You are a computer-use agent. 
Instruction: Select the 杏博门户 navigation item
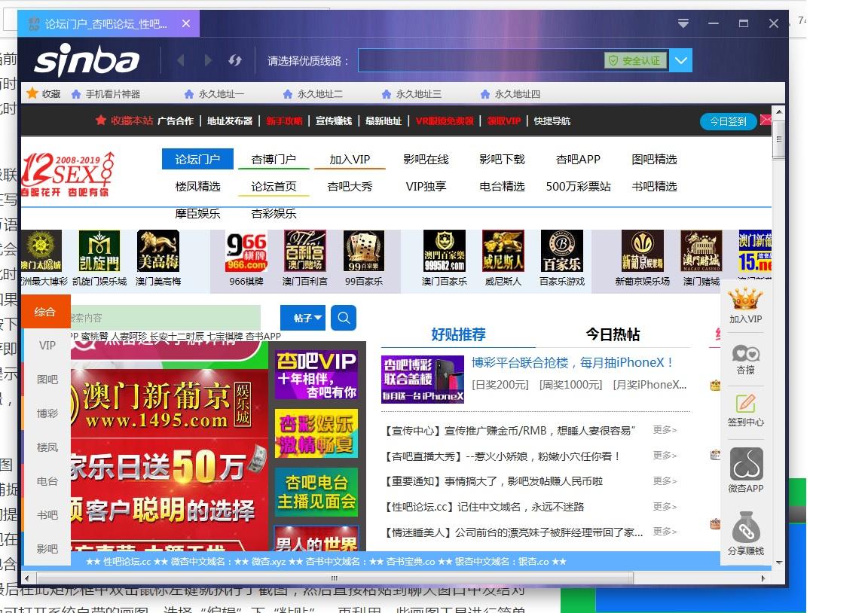[274, 160]
